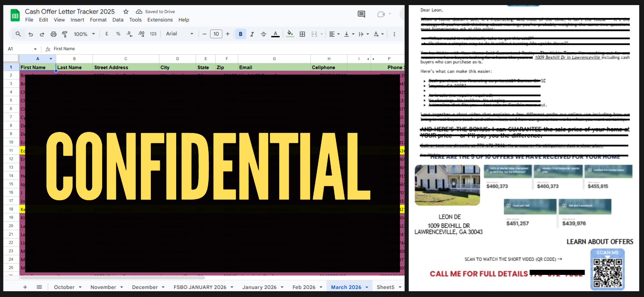Print the spreadsheet
Viewport: 644px width, 297px height.
54,34
